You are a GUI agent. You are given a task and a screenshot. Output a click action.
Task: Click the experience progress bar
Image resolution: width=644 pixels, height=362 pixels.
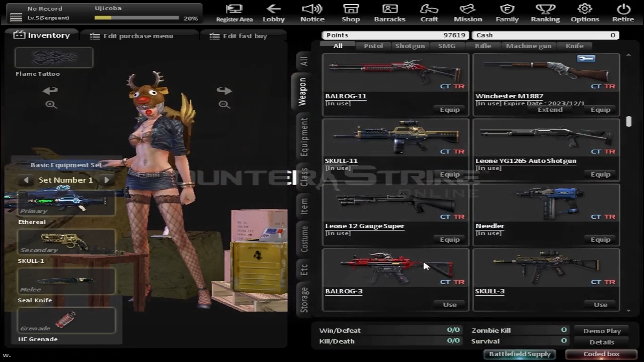136,18
